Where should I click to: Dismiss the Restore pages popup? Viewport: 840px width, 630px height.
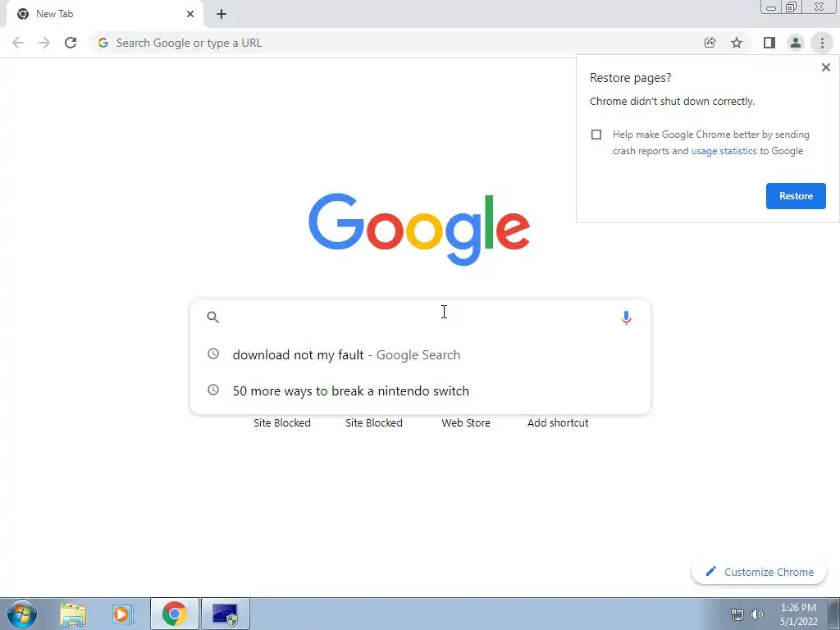825,67
